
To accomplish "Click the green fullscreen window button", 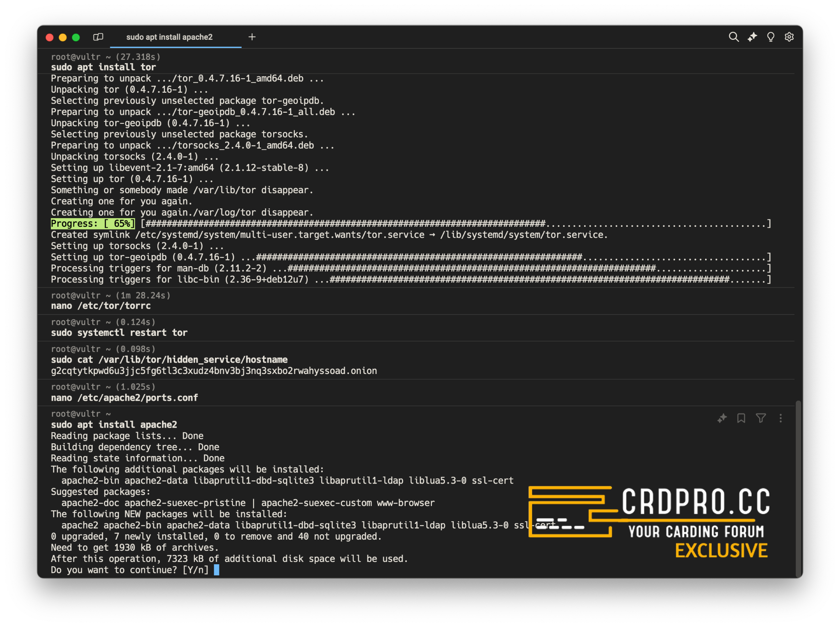I will pos(76,37).
